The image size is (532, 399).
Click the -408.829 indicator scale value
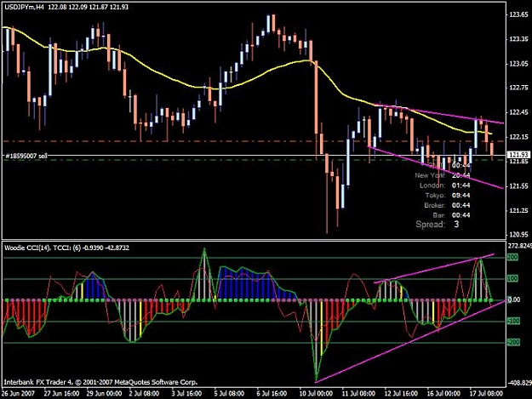pos(519,383)
